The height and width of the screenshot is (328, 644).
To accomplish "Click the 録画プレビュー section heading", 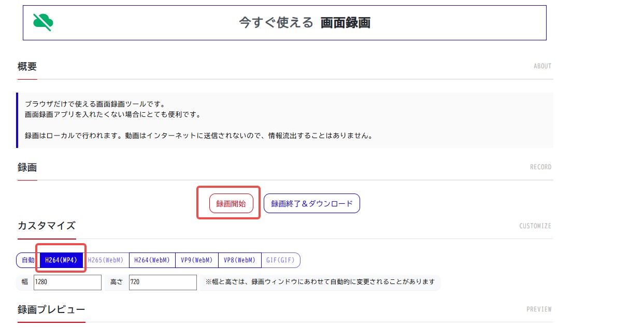I will (51, 309).
